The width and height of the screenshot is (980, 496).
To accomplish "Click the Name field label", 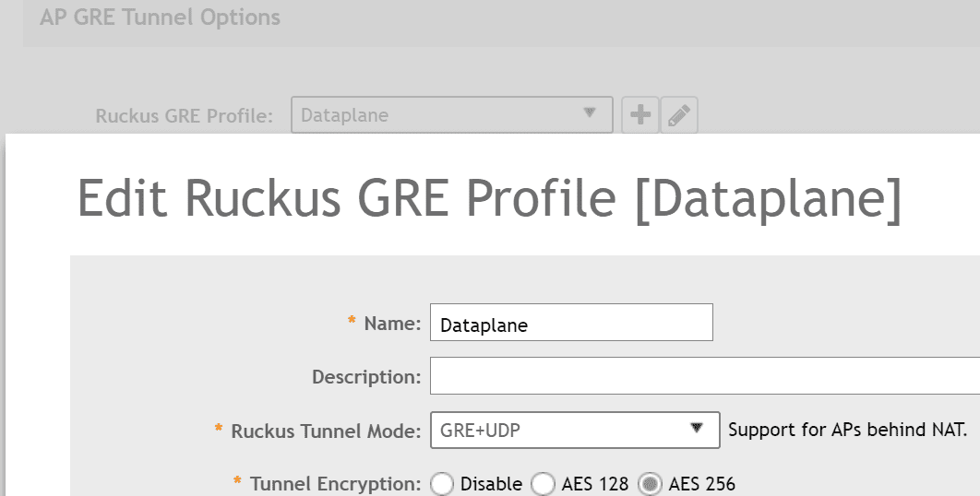I will tap(392, 324).
